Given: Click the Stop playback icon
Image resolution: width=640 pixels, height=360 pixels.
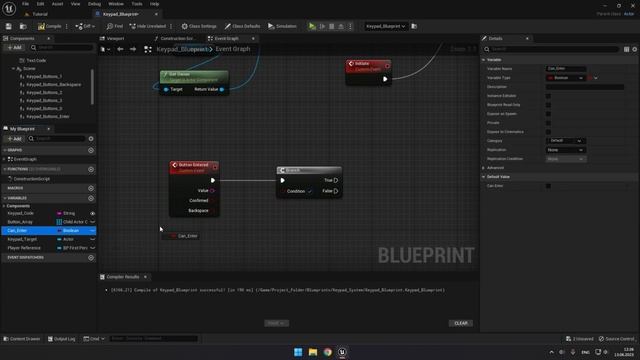Looking at the screenshot, I should coord(331,26).
